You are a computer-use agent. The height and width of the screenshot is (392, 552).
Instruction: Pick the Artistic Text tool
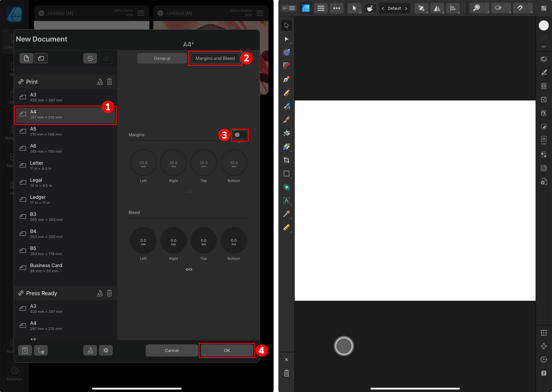[x=286, y=200]
